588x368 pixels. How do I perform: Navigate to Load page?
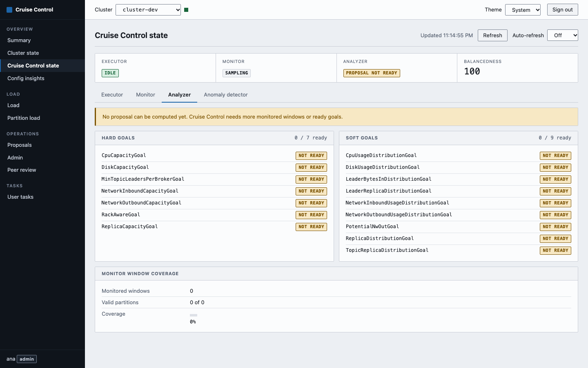pos(42,105)
